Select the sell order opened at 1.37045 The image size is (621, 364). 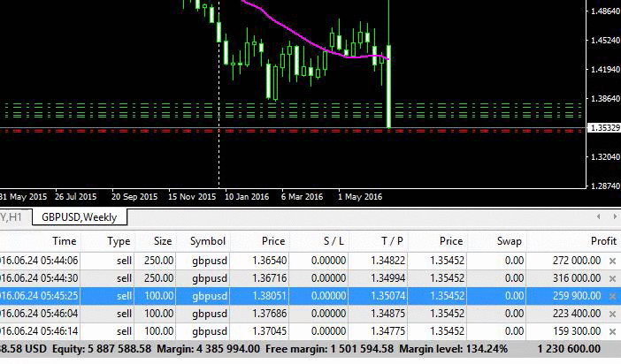pos(265,330)
